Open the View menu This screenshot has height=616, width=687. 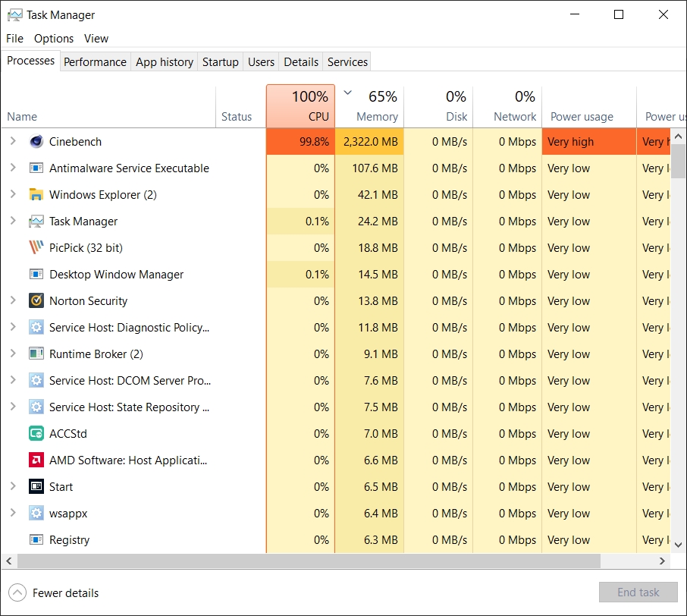[x=96, y=39]
